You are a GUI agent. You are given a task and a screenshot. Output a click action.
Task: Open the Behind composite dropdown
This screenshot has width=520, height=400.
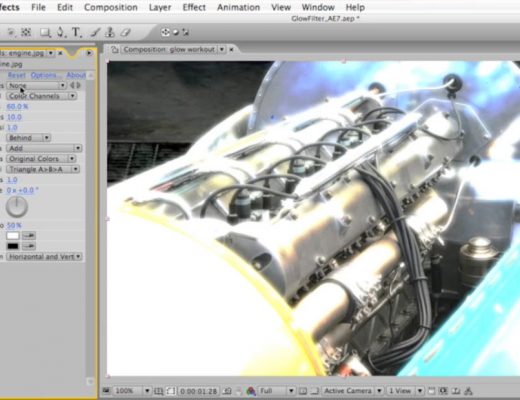[x=28, y=138]
